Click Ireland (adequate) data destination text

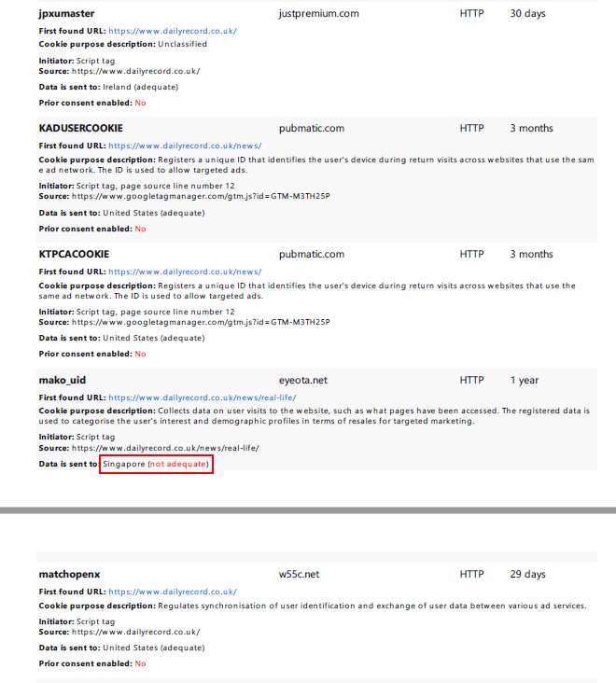pyautogui.click(x=140, y=87)
